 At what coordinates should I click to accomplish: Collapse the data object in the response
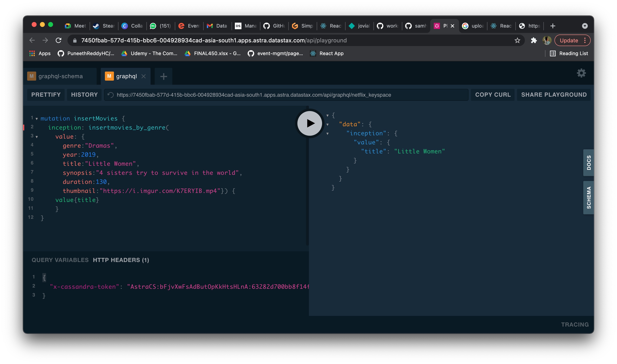[328, 124]
